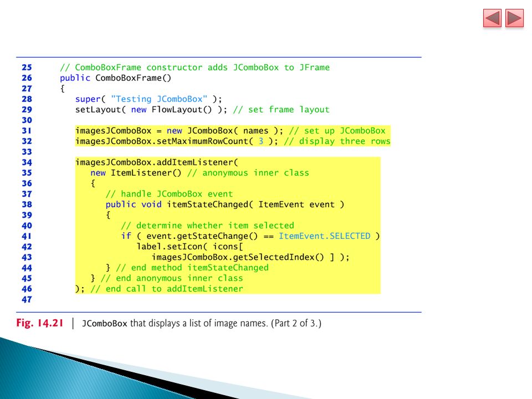Click caption 'JComboBox that displays a list of image names'
Viewport: 532px width, 399px height.
175,323
